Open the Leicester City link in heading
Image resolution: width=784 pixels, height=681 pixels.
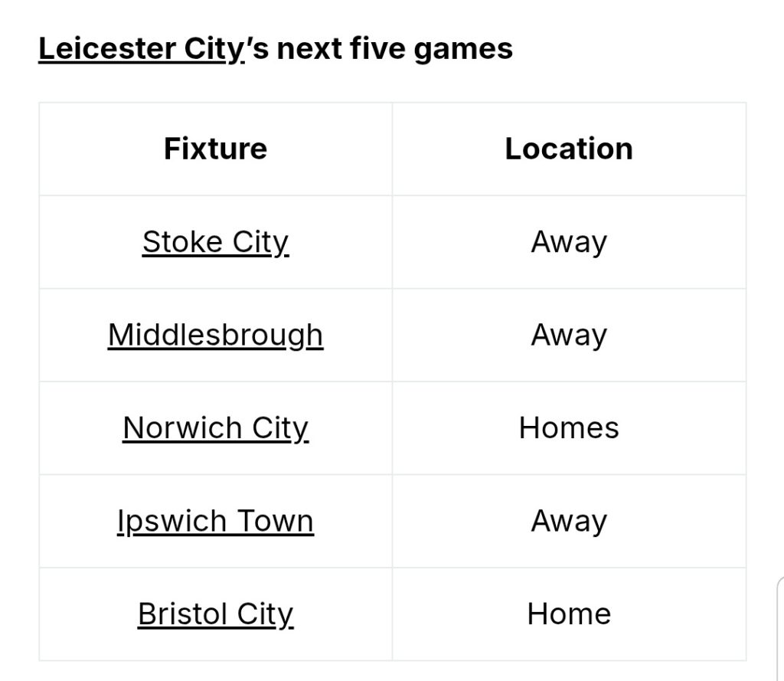click(x=141, y=49)
